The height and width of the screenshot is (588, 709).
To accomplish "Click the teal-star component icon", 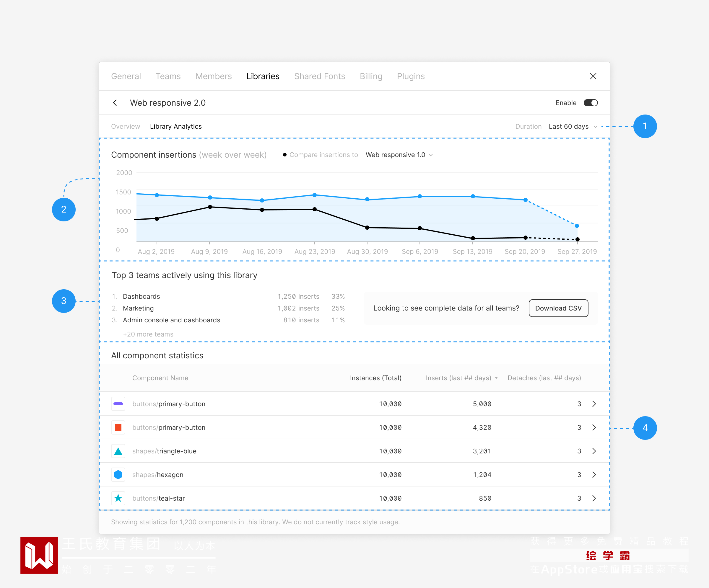I will tap(118, 498).
